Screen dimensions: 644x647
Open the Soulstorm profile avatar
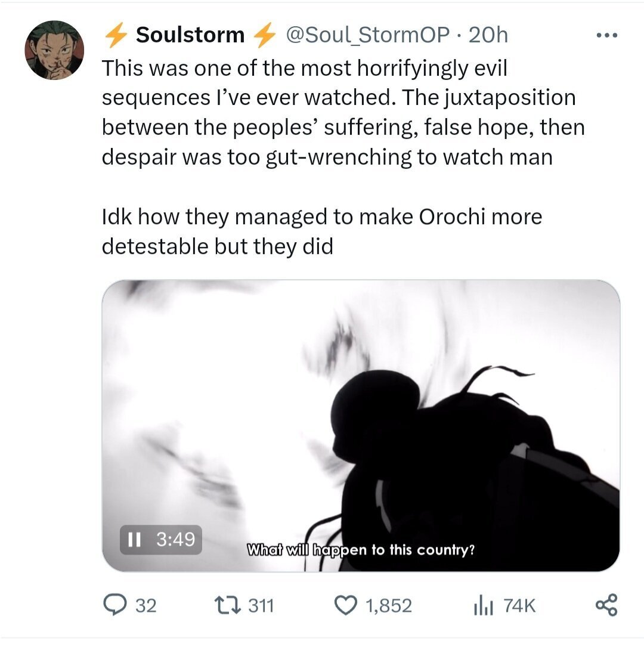pos(53,50)
